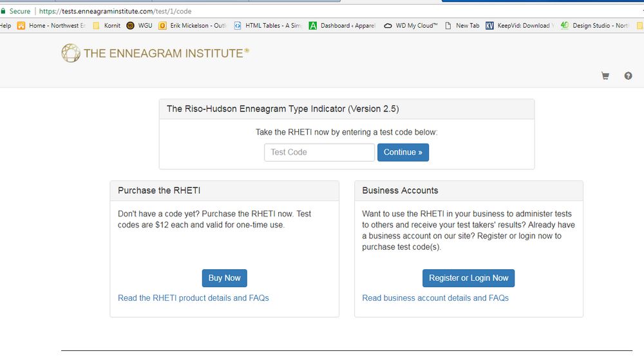
Task: Open the WGU bookmark
Action: [x=139, y=26]
